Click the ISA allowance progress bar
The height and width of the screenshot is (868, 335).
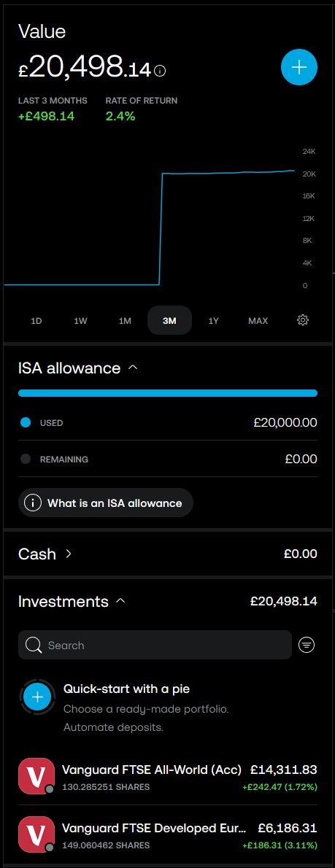tap(168, 393)
